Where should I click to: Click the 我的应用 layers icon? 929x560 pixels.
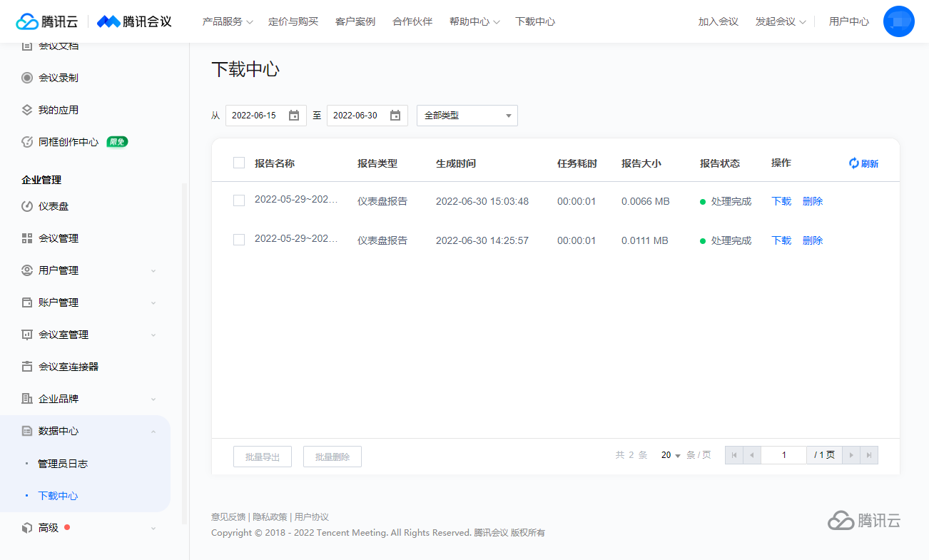27,110
